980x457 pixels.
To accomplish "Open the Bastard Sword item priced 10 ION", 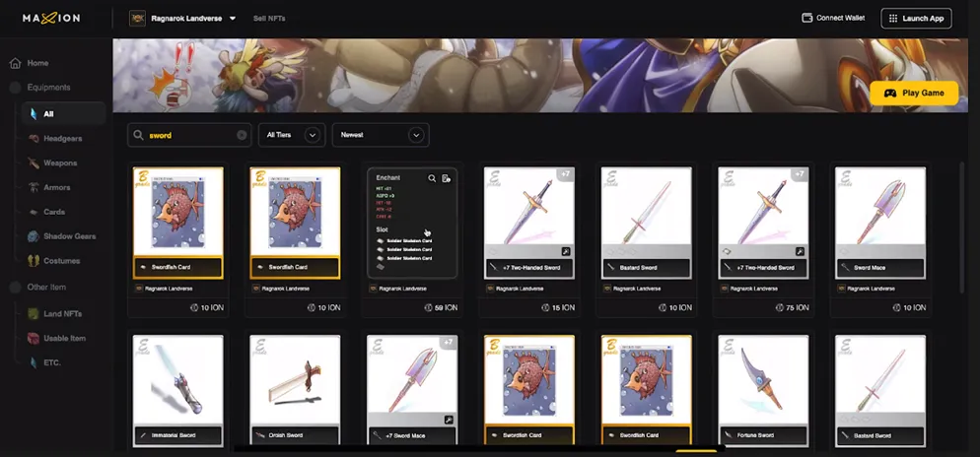I will point(646,223).
